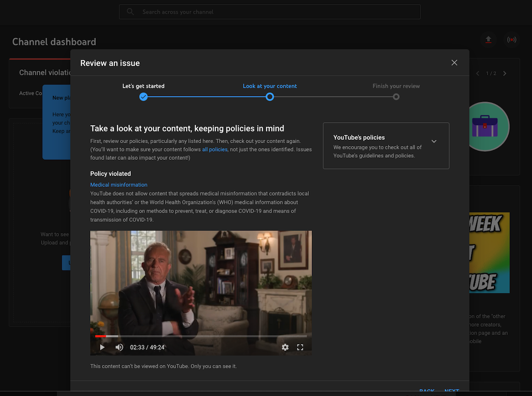Image resolution: width=532 pixels, height=396 pixels.
Task: Click the previous page chevron on the dashboard card
Action: [478, 73]
